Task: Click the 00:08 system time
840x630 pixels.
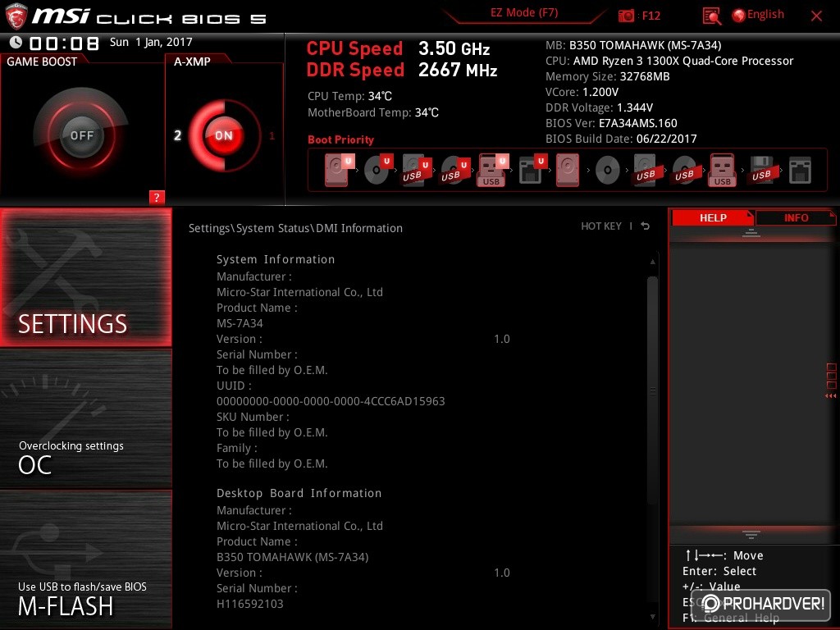Action: point(64,43)
